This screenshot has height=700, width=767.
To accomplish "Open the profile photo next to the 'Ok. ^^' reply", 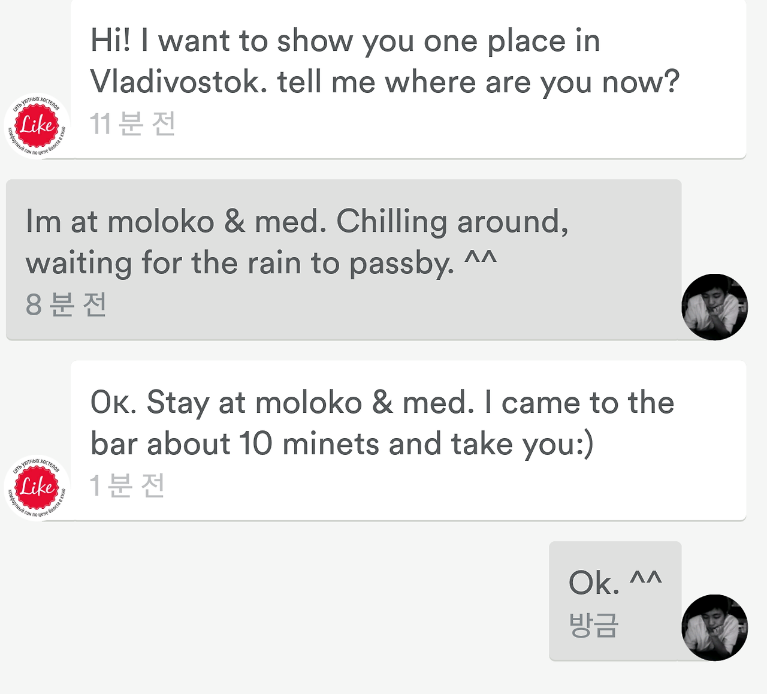I will tap(714, 627).
